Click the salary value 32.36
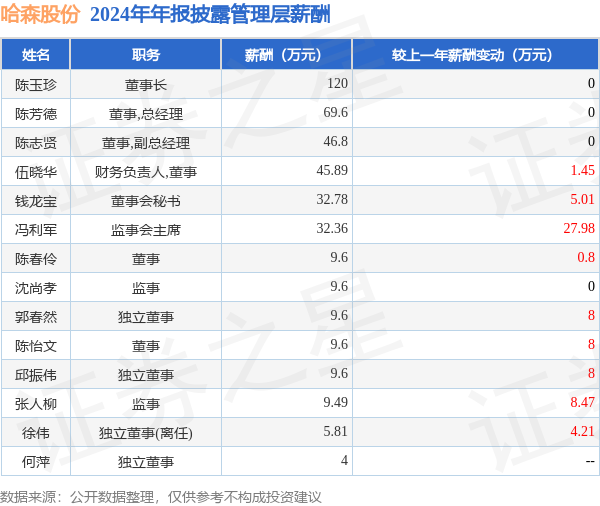 click(x=332, y=229)
